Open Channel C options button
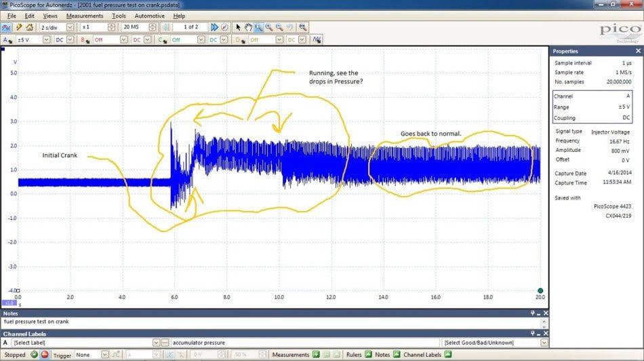Image resolution: width=644 pixels, height=361 pixels. tap(163, 40)
